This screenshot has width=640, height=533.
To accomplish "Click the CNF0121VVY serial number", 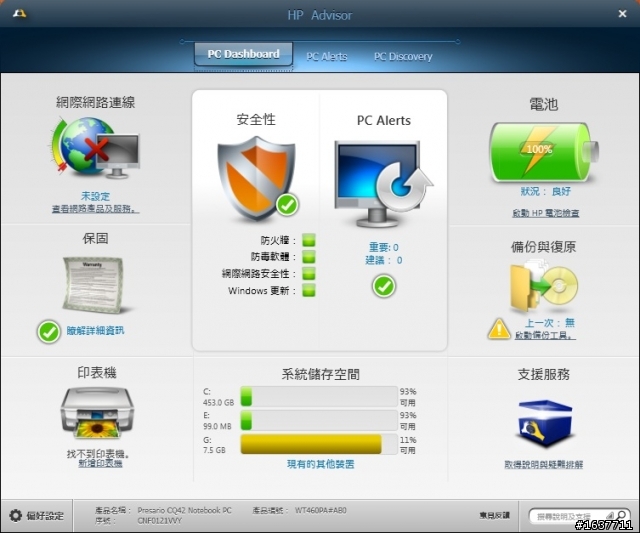I will (x=160, y=521).
